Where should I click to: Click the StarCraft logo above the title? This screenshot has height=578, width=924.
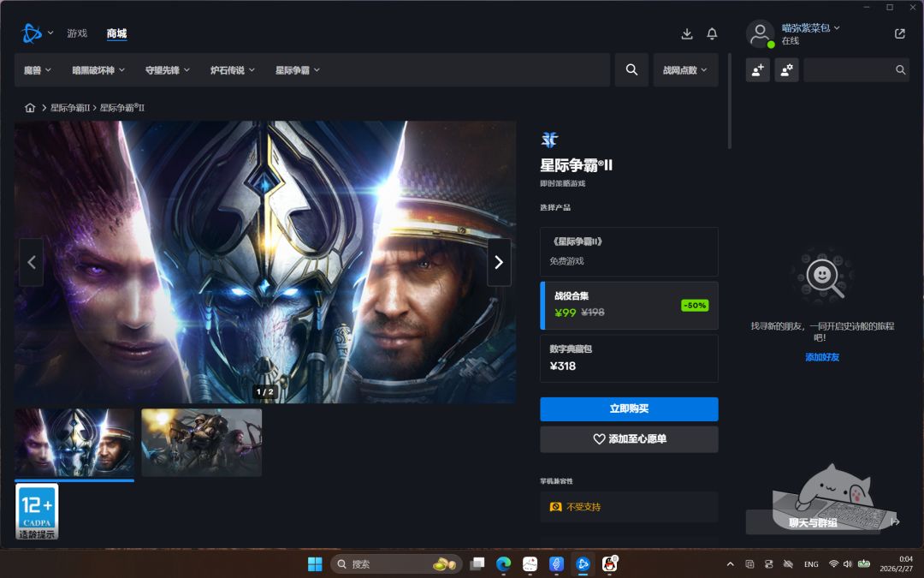549,140
